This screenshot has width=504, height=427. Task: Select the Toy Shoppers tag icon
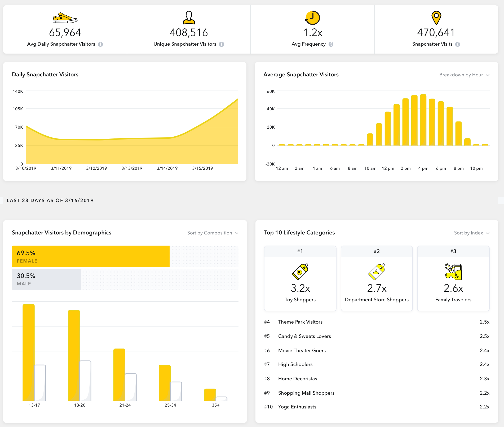tap(300, 272)
